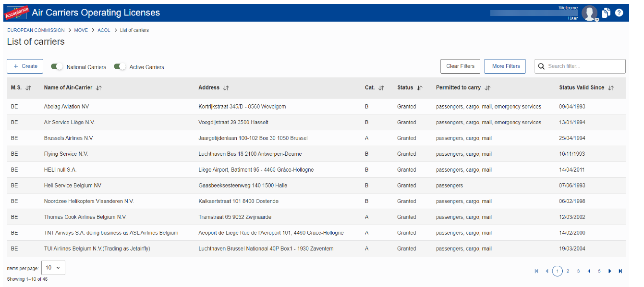
Task: Click the search magnifier icon
Action: (541, 66)
